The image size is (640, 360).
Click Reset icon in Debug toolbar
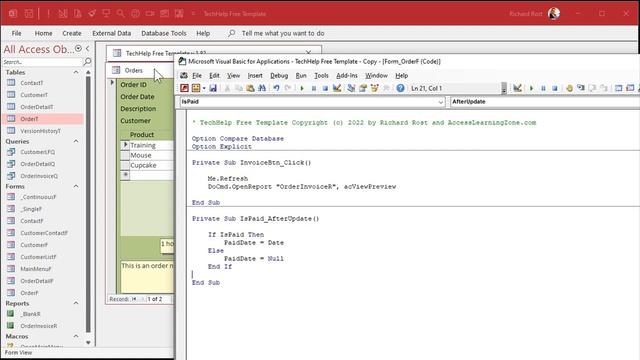tap(555, 88)
